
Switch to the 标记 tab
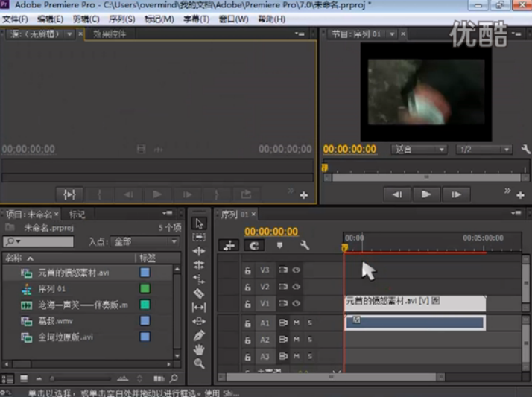pyautogui.click(x=77, y=215)
